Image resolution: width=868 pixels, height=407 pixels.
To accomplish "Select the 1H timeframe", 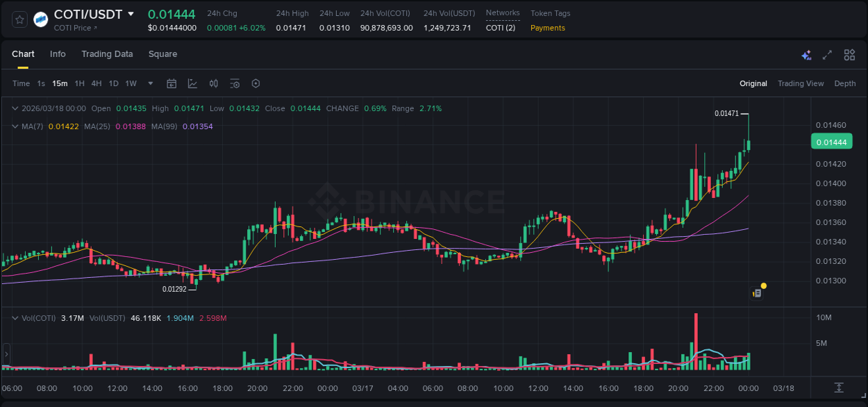I will point(79,83).
